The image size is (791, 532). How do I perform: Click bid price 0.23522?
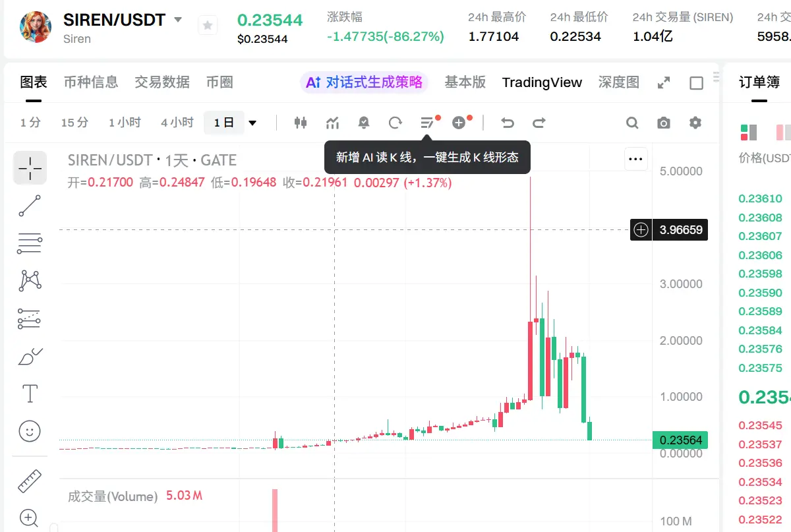pyautogui.click(x=760, y=519)
